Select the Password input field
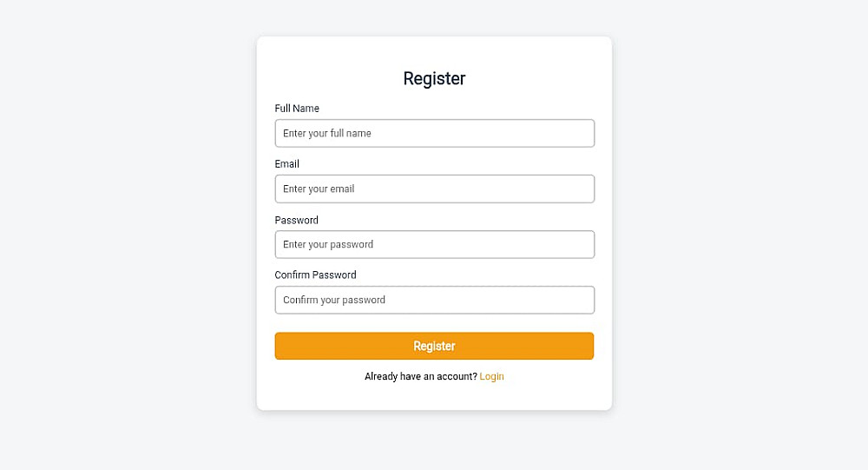Image resolution: width=868 pixels, height=470 pixels. pyautogui.click(x=434, y=244)
